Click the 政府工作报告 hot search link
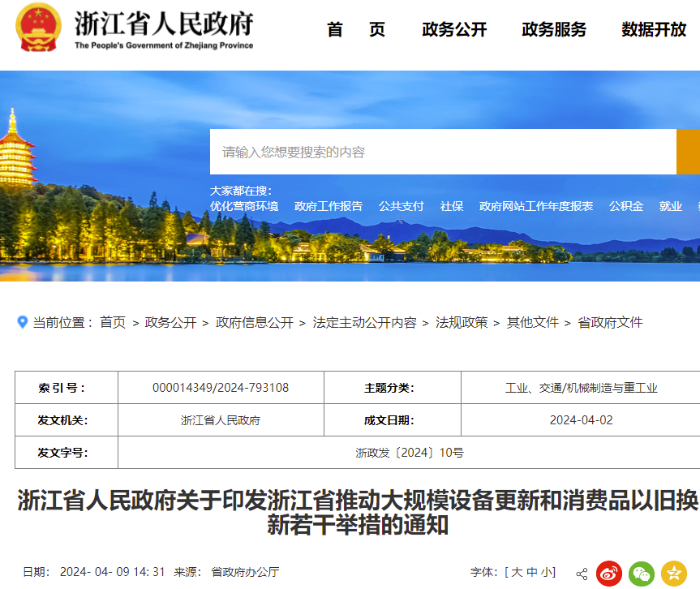Screen dimensions: 700x589 click(329, 206)
